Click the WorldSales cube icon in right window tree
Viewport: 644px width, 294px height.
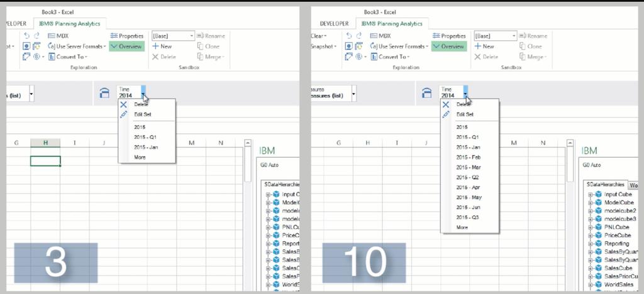pos(599,285)
